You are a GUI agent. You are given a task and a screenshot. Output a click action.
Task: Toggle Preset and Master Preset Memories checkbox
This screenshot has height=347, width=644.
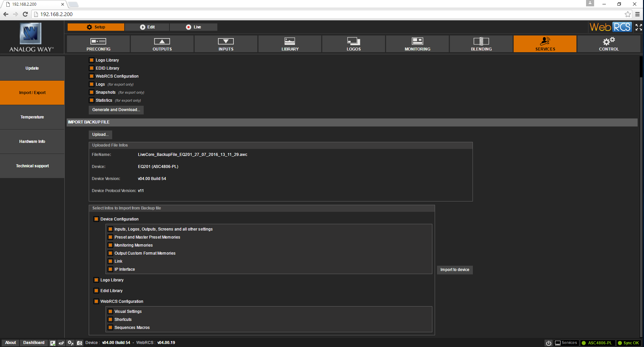tap(110, 237)
